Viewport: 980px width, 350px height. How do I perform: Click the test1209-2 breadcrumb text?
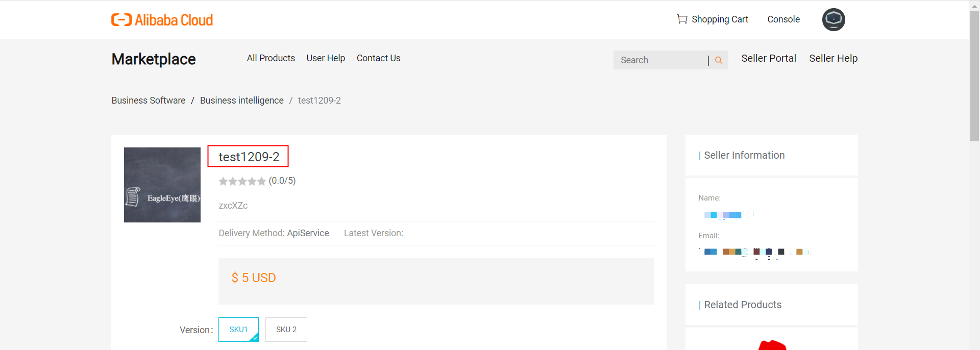(320, 101)
